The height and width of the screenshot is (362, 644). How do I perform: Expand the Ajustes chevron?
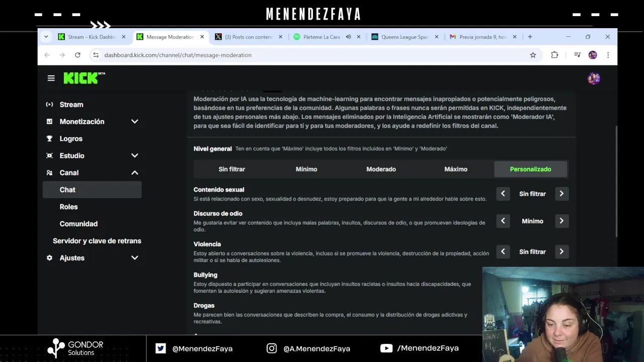(135, 258)
